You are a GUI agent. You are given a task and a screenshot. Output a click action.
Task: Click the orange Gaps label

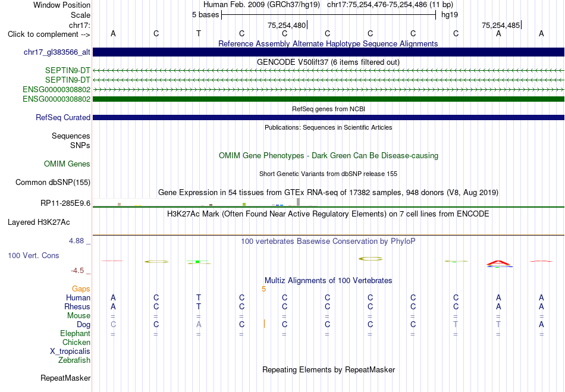[x=81, y=289]
